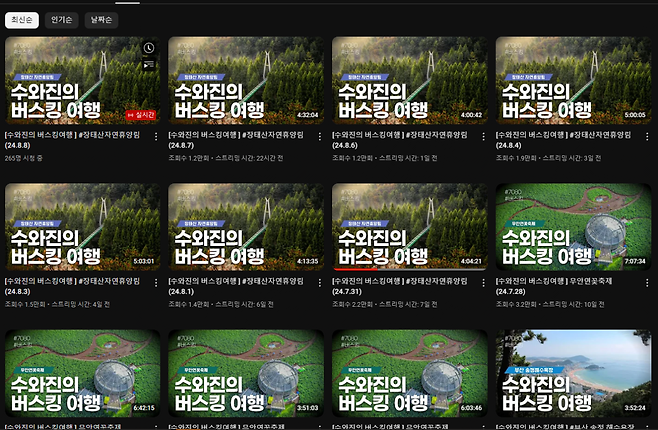The width and height of the screenshot is (658, 430).
Task: Click the 4:04:21 duration badge
Action: [471, 261]
